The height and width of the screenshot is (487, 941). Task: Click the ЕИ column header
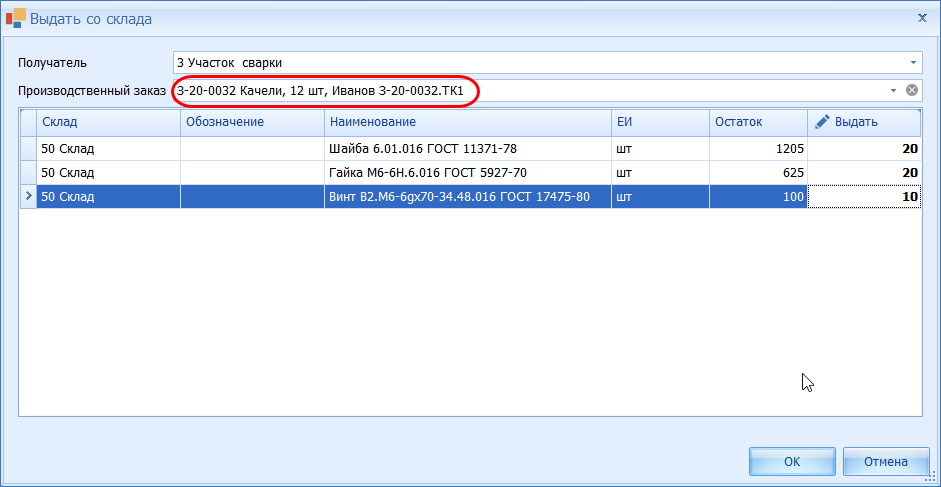[660, 122]
